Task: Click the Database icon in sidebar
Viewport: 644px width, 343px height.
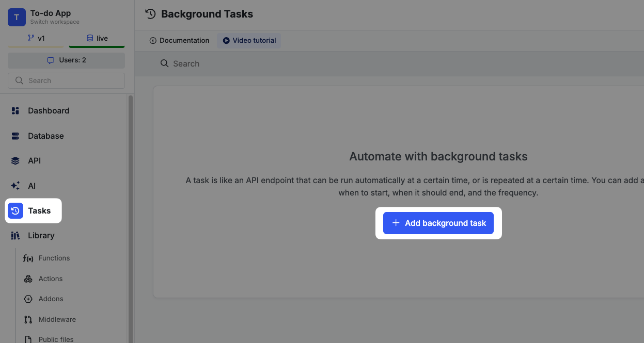Action: pos(15,136)
